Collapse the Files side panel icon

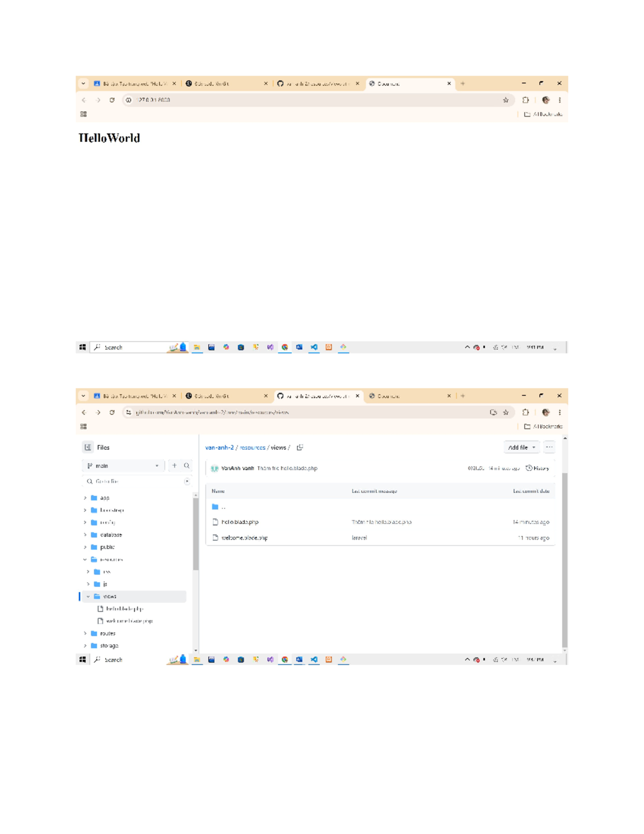[88, 447]
